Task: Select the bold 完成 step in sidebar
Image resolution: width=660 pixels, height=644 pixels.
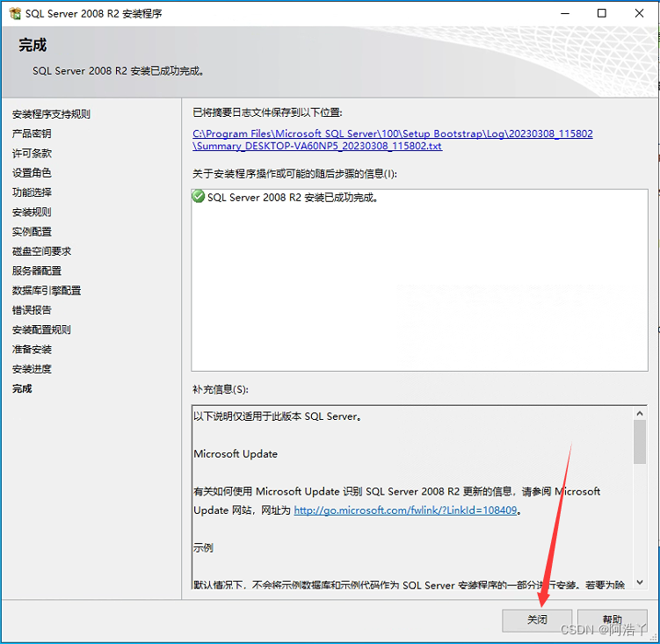Action: [x=22, y=388]
